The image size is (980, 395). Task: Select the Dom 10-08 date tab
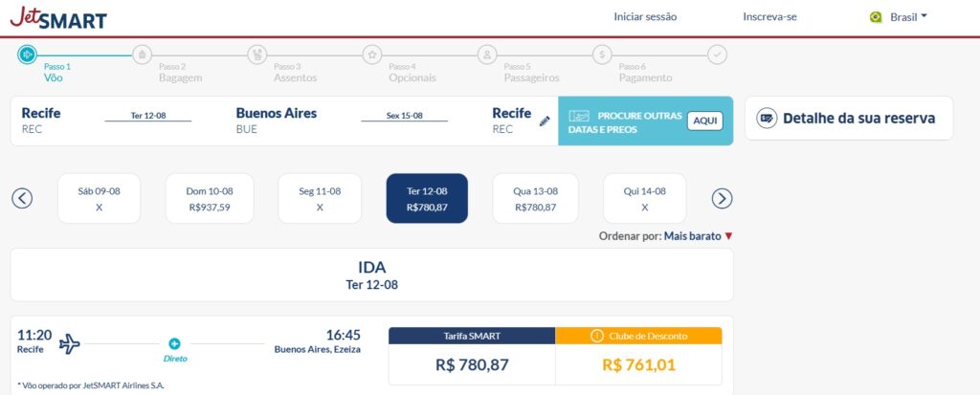pyautogui.click(x=210, y=198)
